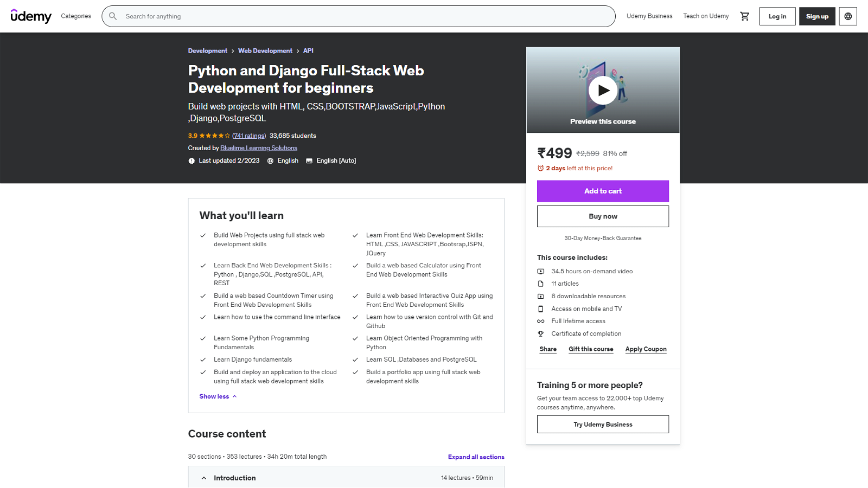Viewport: 868px width, 488px height.
Task: Focus the Search for anything field
Action: [x=359, y=16]
